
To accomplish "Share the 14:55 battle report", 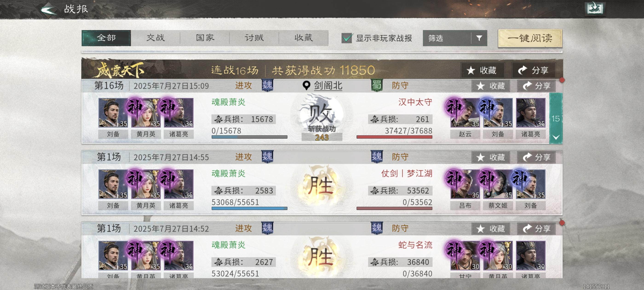I will pos(536,157).
